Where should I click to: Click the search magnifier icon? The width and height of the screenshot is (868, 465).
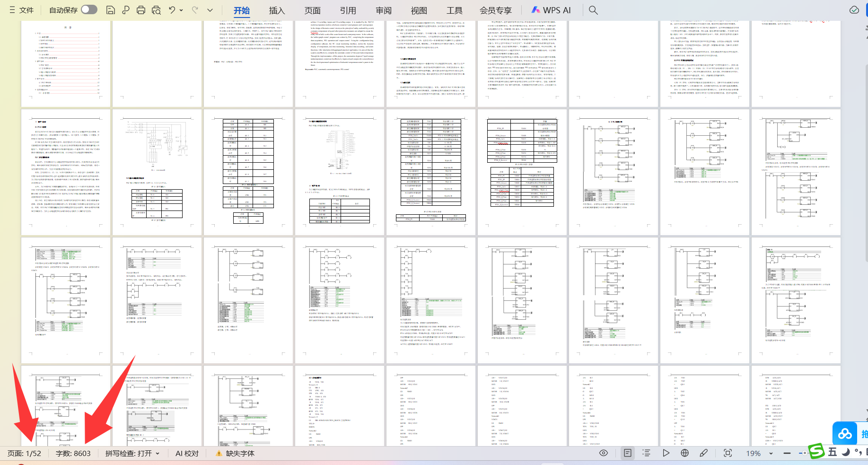[x=593, y=10]
